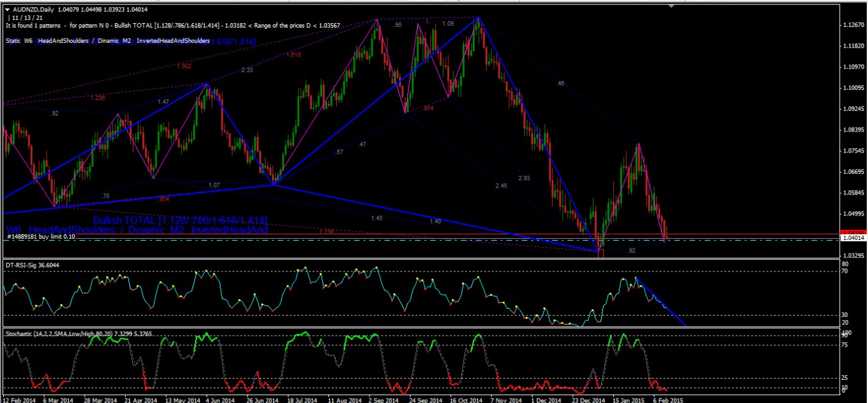Select the #14889181 buy limit order label
The image size is (868, 403).
click(x=41, y=237)
